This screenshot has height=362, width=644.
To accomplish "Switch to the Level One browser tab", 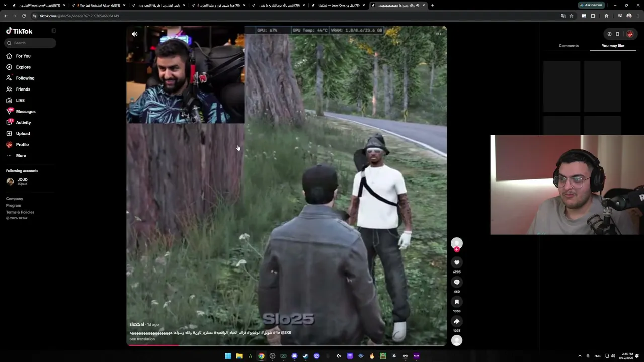I will (x=339, y=5).
